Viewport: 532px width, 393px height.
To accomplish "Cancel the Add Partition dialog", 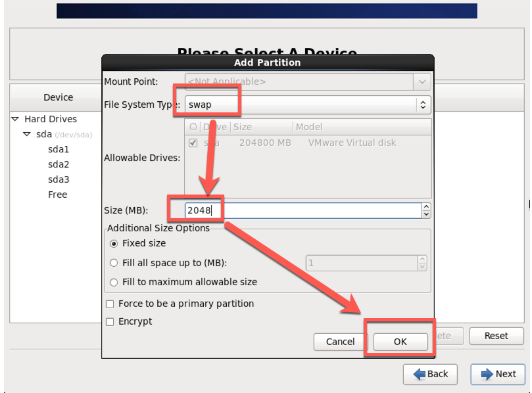I will tap(340, 342).
